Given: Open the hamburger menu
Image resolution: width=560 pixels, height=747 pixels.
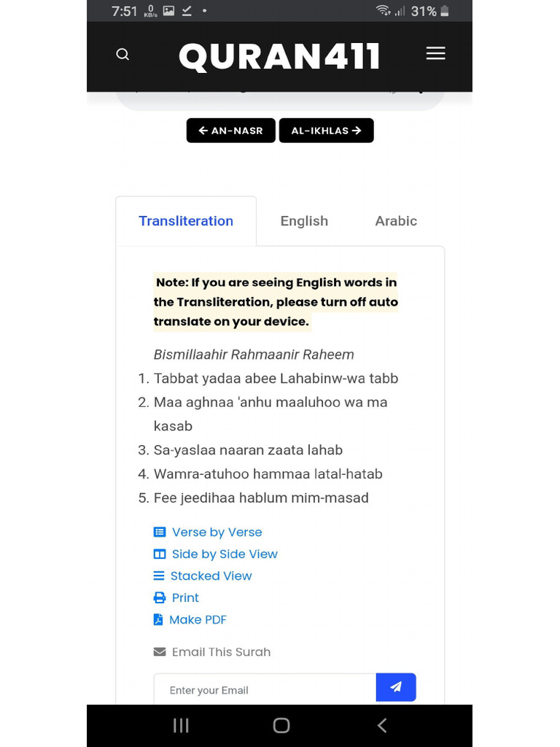Looking at the screenshot, I should [435, 54].
